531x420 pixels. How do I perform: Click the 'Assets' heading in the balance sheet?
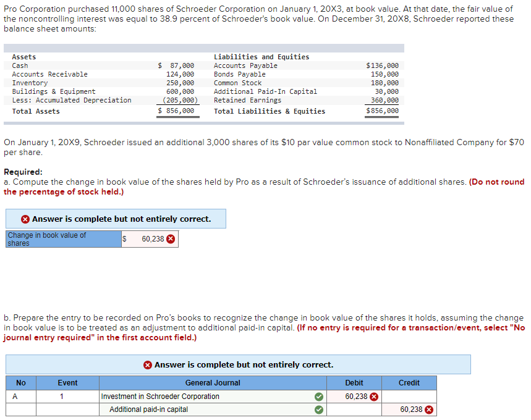coord(24,57)
